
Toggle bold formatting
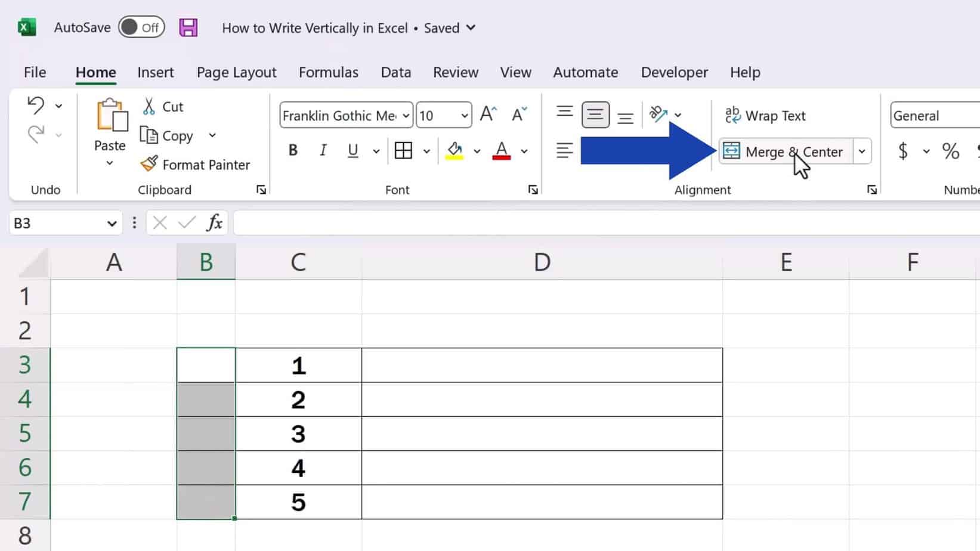(292, 150)
